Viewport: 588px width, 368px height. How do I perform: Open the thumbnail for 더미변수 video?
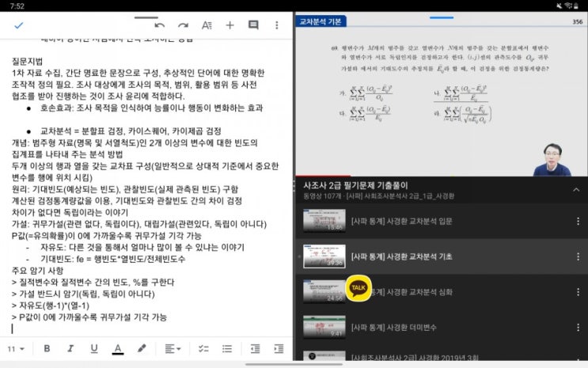pos(324,327)
